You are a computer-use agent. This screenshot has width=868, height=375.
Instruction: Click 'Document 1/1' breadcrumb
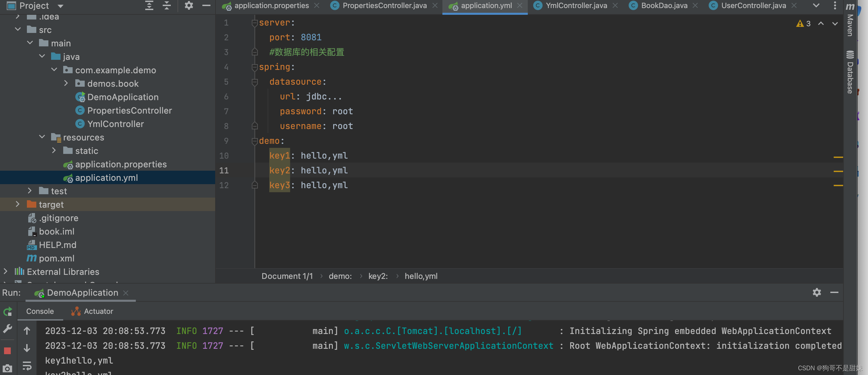pyautogui.click(x=287, y=276)
